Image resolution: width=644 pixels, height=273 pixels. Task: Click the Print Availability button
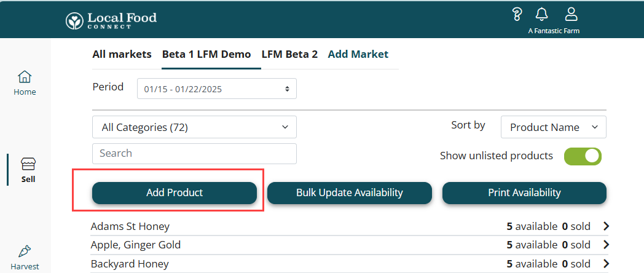(x=524, y=192)
